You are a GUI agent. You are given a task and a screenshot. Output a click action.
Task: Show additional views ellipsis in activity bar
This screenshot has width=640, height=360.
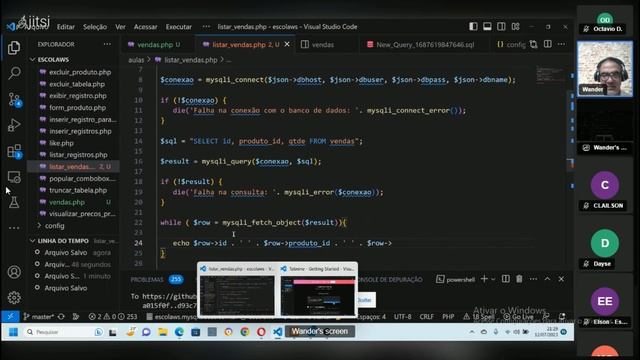(x=14, y=228)
